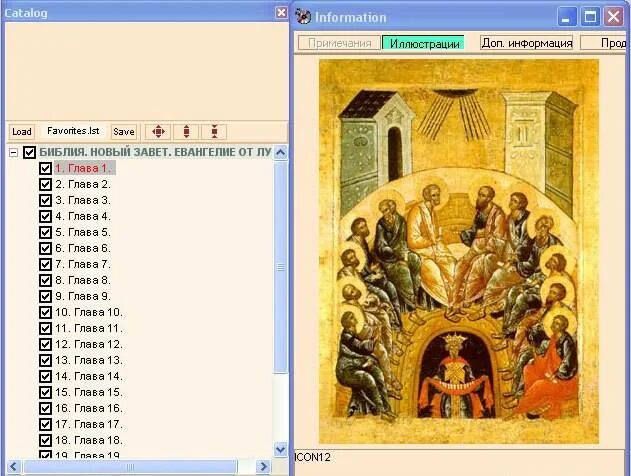
Task: Click the Favorites.lst file name field
Action: pyautogui.click(x=73, y=131)
